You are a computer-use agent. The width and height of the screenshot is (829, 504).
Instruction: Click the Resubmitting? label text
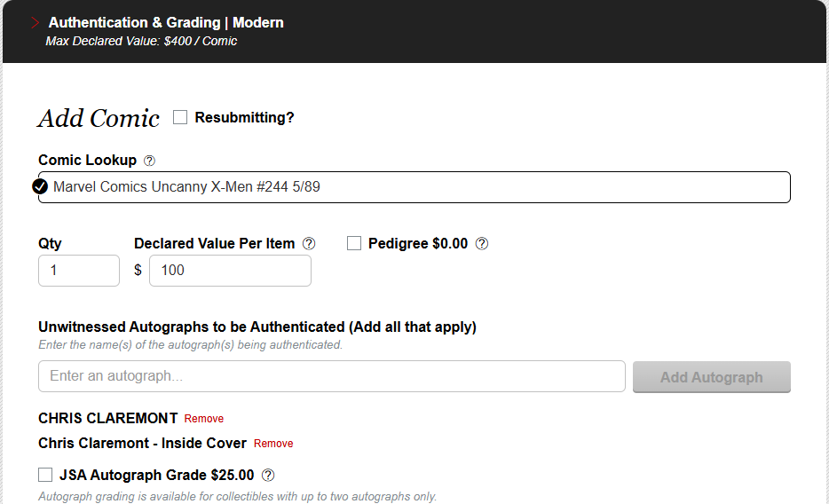[244, 117]
